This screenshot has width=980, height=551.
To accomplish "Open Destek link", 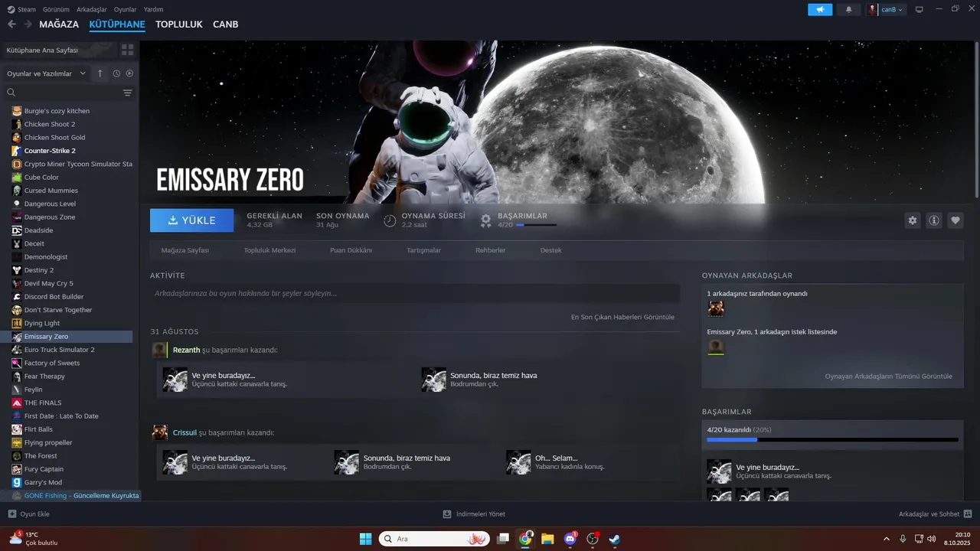I will (550, 250).
